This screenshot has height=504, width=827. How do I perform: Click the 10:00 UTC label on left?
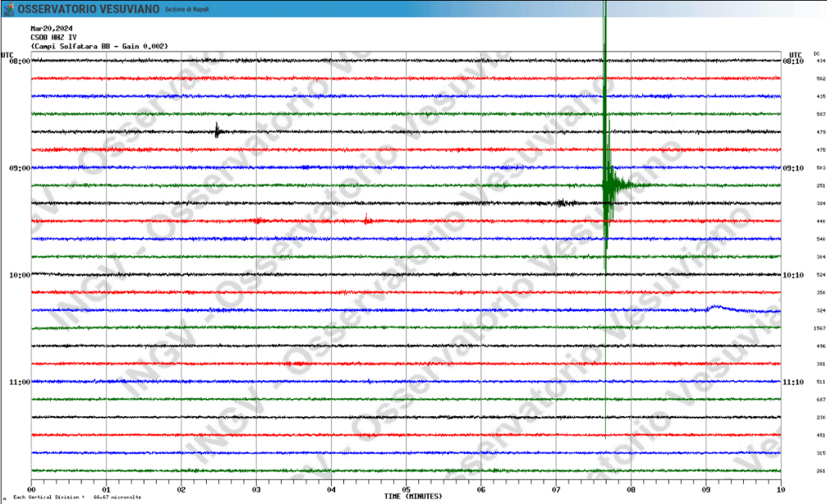[x=19, y=275]
